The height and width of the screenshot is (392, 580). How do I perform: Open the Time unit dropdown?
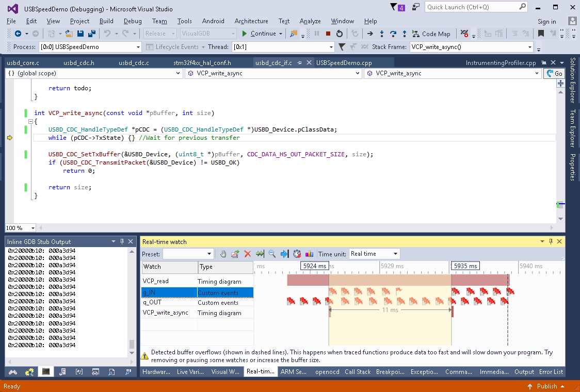point(374,254)
